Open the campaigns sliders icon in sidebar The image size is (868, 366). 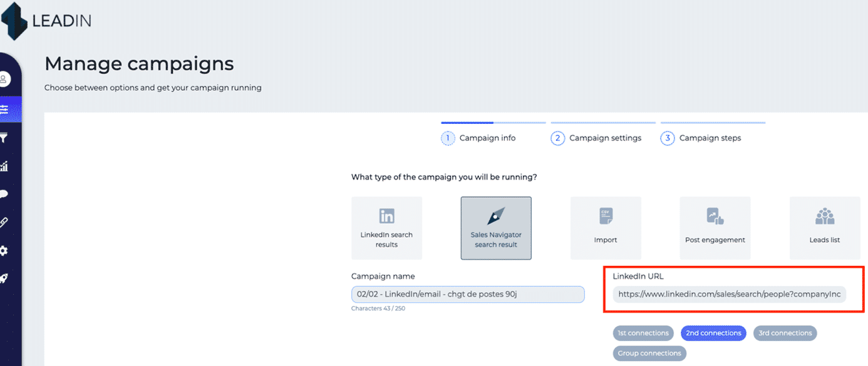click(x=5, y=110)
